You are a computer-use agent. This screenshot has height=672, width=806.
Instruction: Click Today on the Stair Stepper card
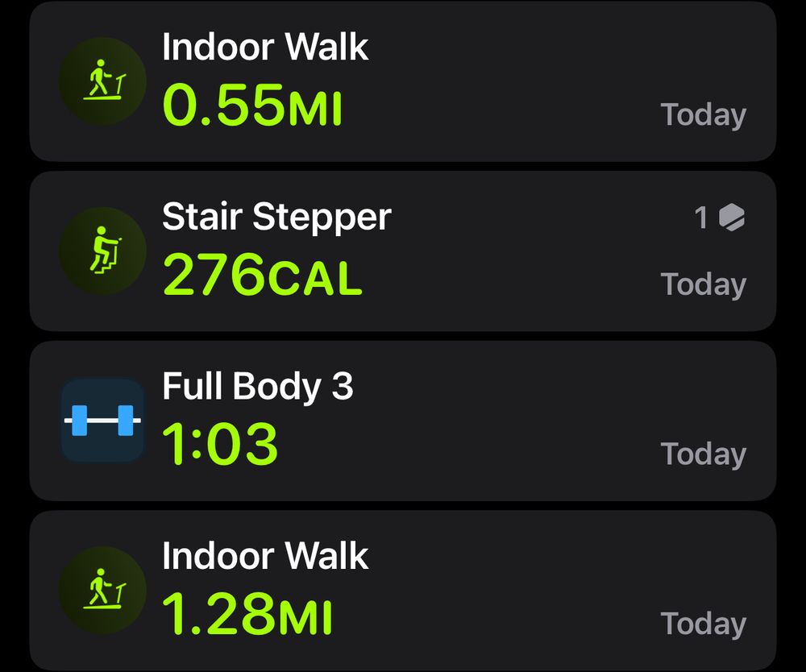pyautogui.click(x=703, y=284)
